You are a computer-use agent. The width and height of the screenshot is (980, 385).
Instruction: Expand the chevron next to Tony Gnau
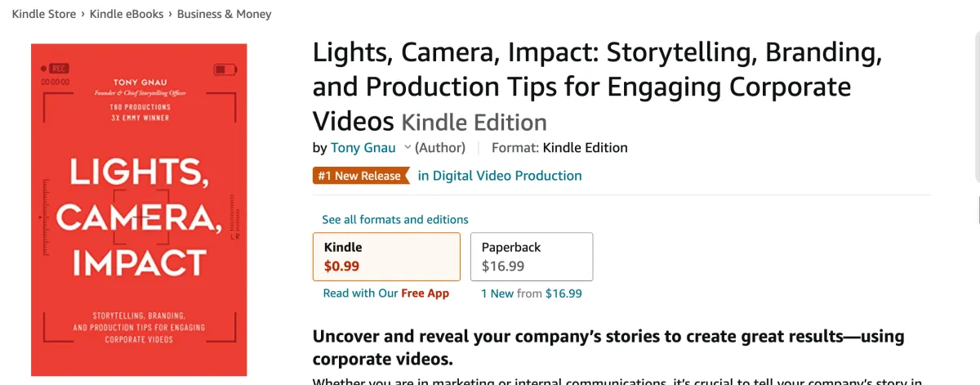(407, 147)
